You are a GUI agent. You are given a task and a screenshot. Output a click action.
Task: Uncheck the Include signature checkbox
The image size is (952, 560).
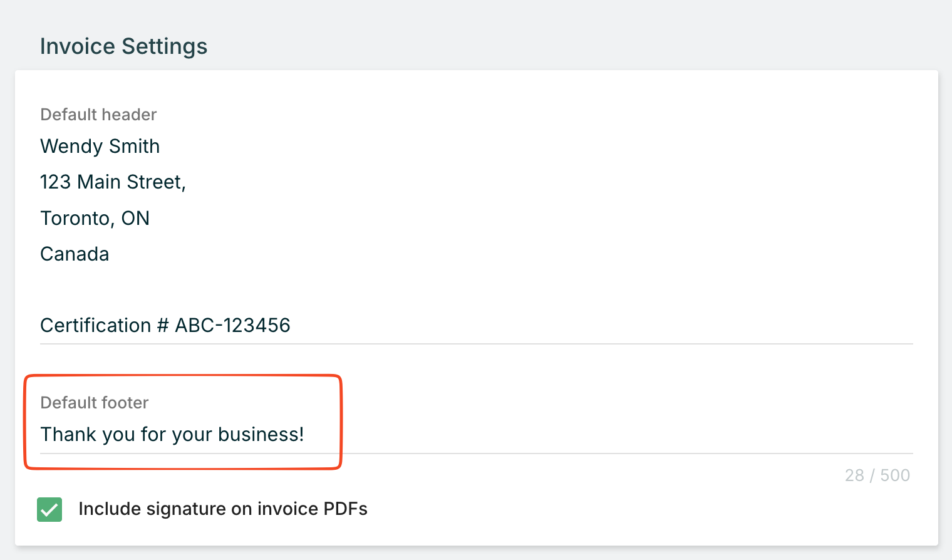[49, 509]
